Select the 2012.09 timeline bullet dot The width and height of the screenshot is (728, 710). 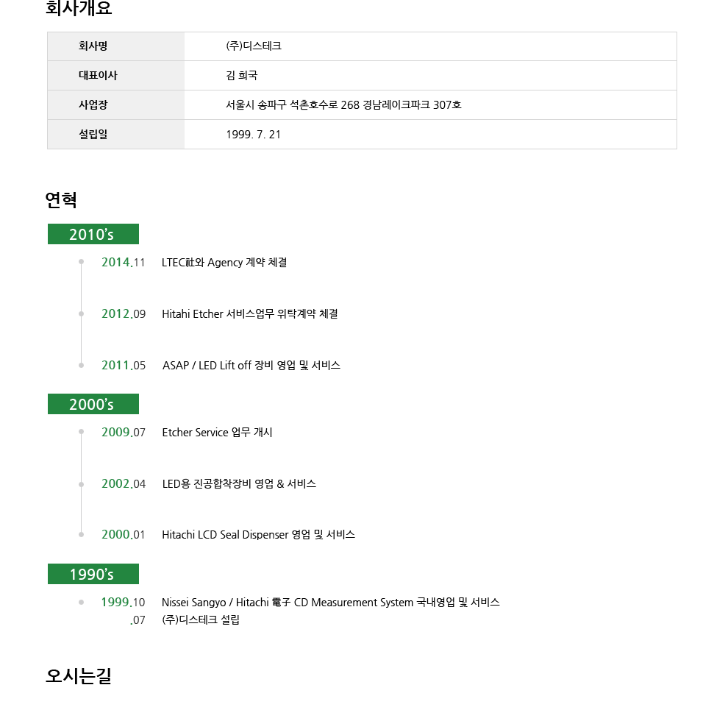pyautogui.click(x=81, y=313)
